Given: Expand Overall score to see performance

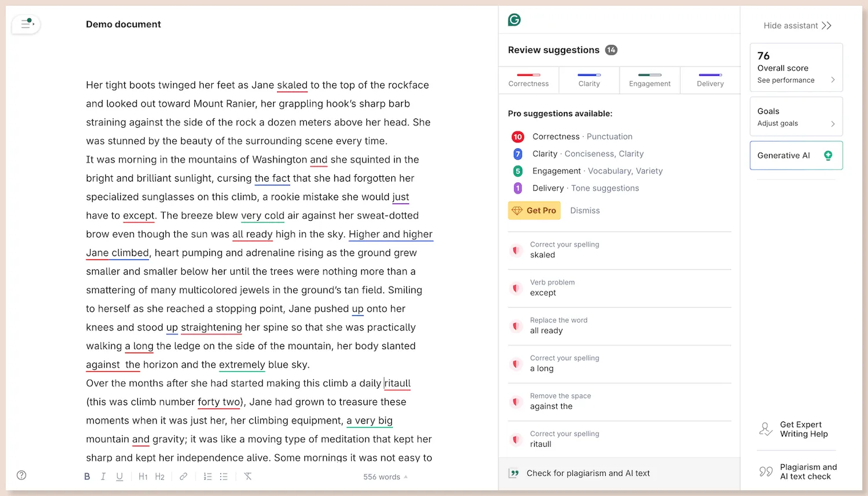Looking at the screenshot, I should (x=796, y=67).
